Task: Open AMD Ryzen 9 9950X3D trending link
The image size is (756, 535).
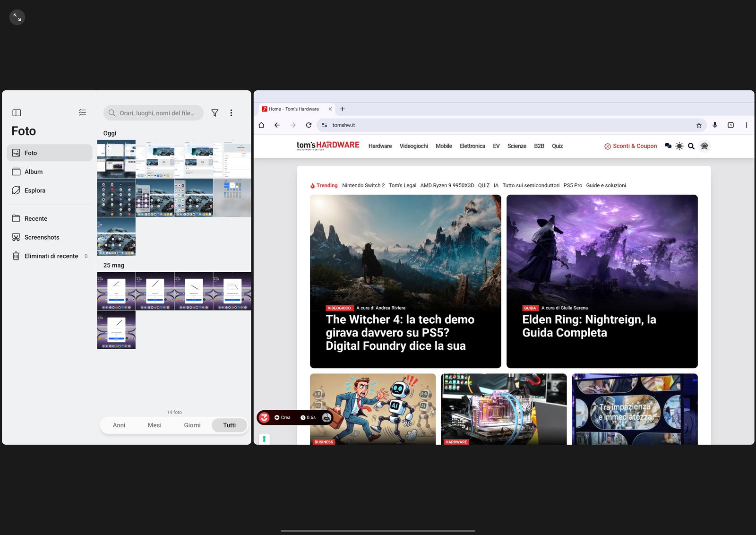Action: (x=447, y=185)
